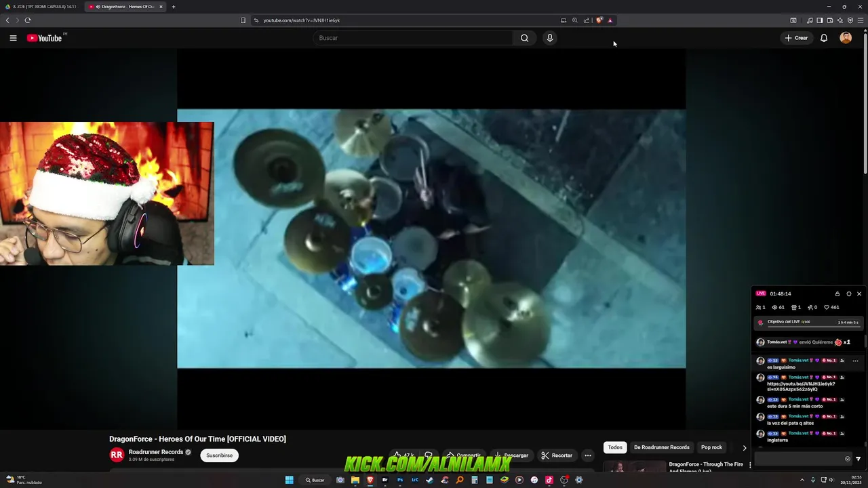Screen dimensions: 868x488
Task: Click the LIVE likes heart count 461
Action: click(831, 307)
